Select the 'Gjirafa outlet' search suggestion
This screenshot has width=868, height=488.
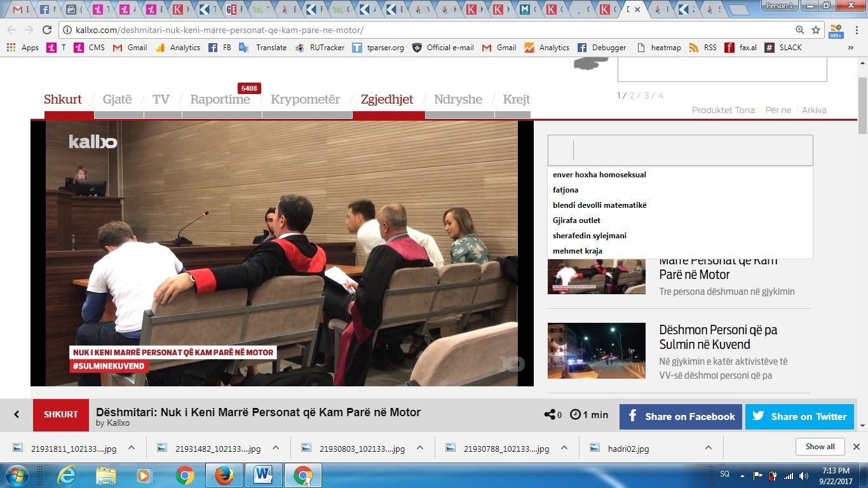(x=576, y=220)
